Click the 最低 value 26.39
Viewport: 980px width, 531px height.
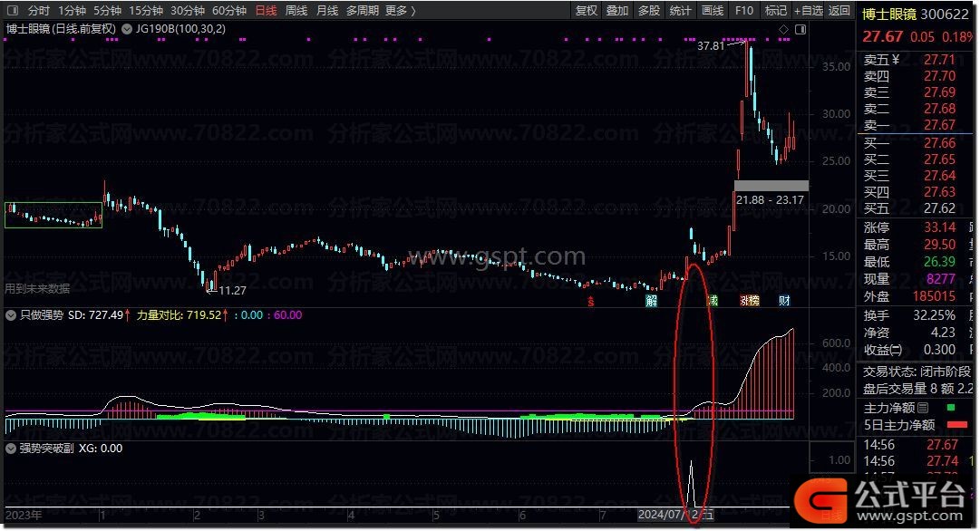940,262
